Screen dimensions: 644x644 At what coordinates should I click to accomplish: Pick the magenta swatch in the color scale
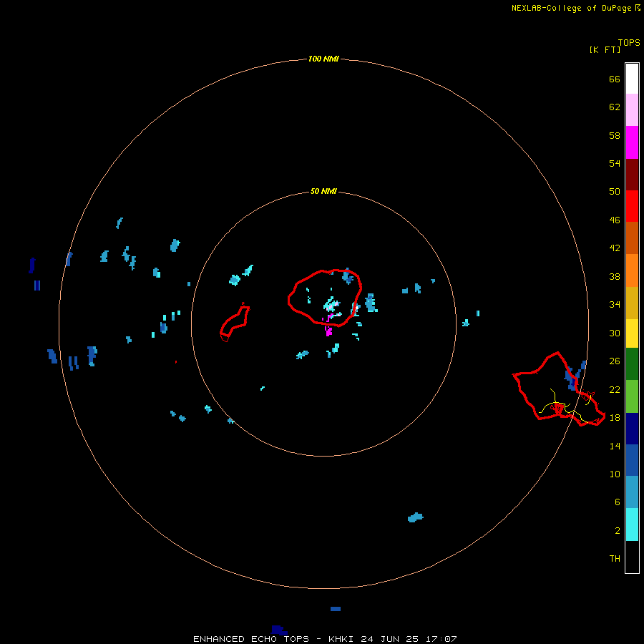pyautogui.click(x=632, y=142)
